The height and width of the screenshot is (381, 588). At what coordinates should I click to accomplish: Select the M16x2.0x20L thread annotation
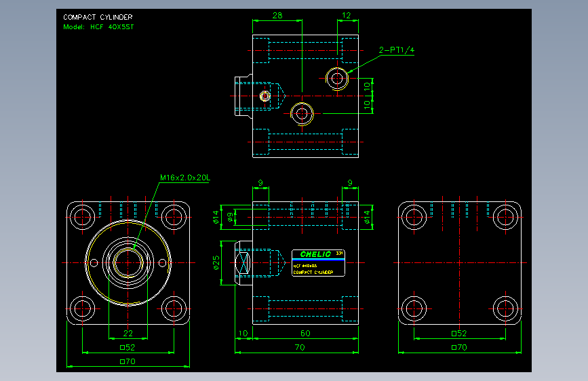[185, 178]
